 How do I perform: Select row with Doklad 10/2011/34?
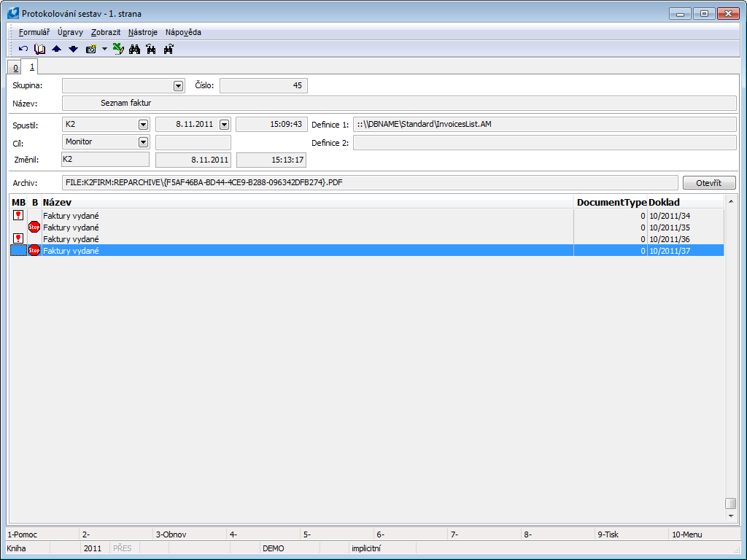[367, 216]
